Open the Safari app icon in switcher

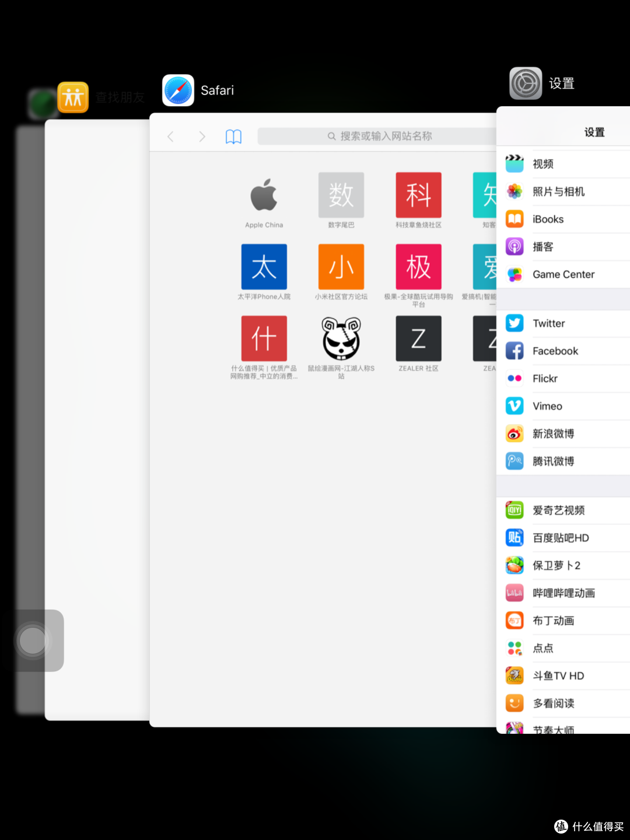tap(178, 90)
